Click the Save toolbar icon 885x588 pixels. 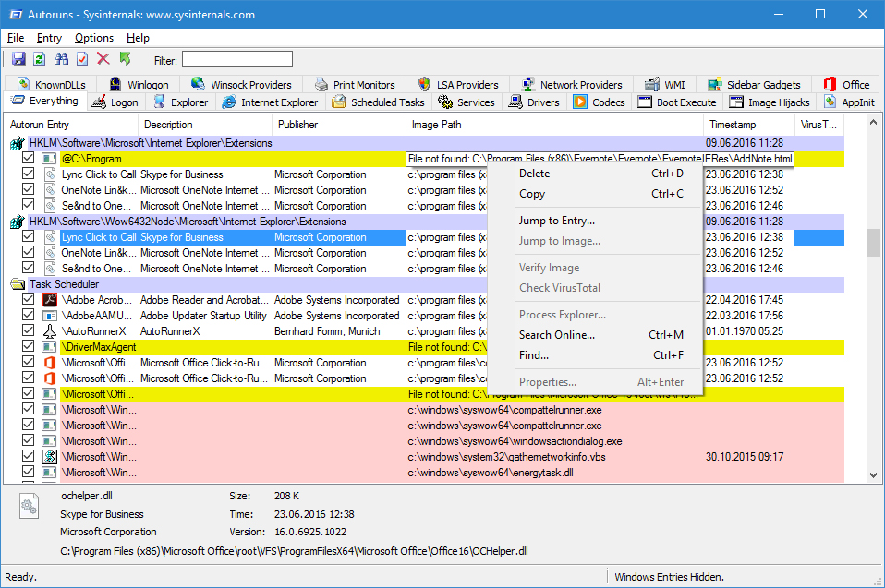18,59
